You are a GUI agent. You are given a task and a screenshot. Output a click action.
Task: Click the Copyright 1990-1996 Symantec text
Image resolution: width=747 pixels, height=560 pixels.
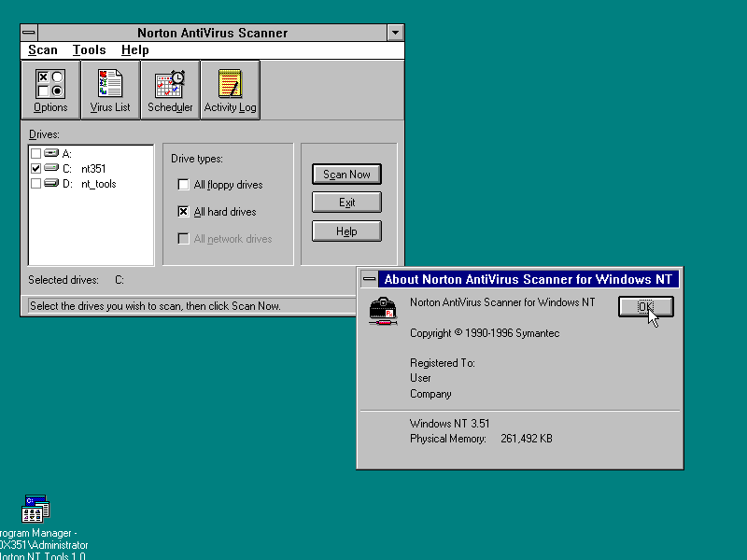[485, 333]
